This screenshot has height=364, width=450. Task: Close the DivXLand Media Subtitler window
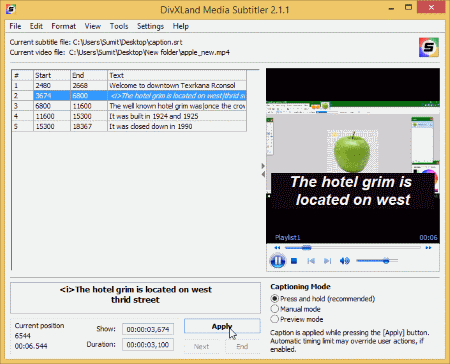(431, 8)
